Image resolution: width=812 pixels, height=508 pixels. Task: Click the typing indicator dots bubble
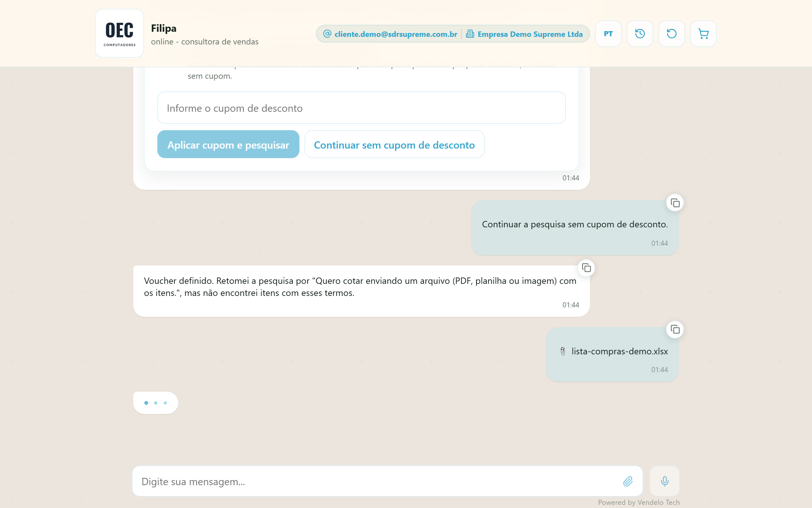pyautogui.click(x=156, y=403)
